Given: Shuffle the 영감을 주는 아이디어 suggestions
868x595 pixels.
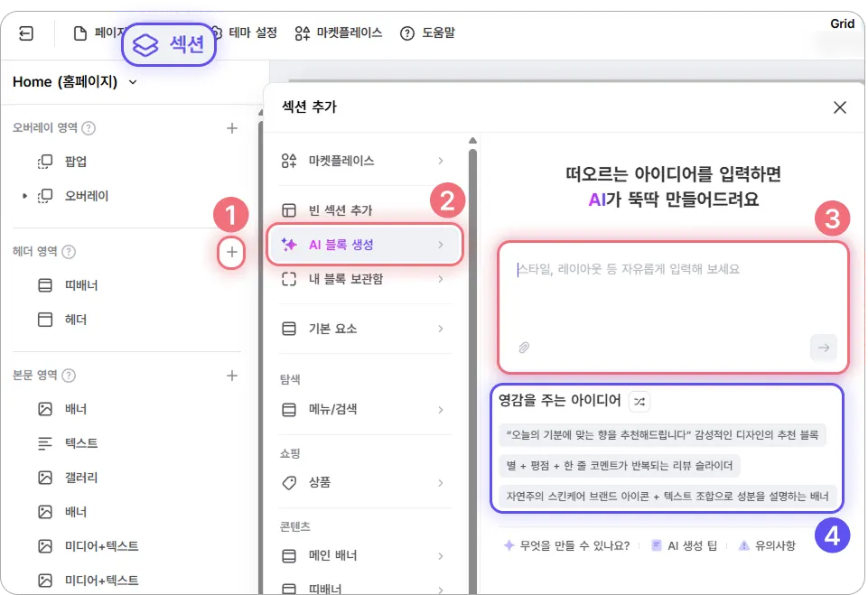Looking at the screenshot, I should tap(639, 401).
